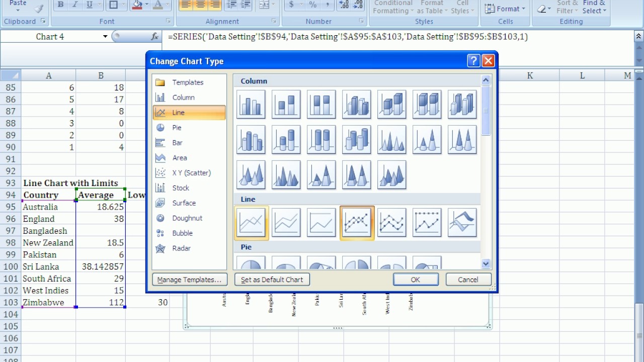Image resolution: width=644 pixels, height=362 pixels.
Task: Center text alignment in ribbon
Action: pos(200,5)
